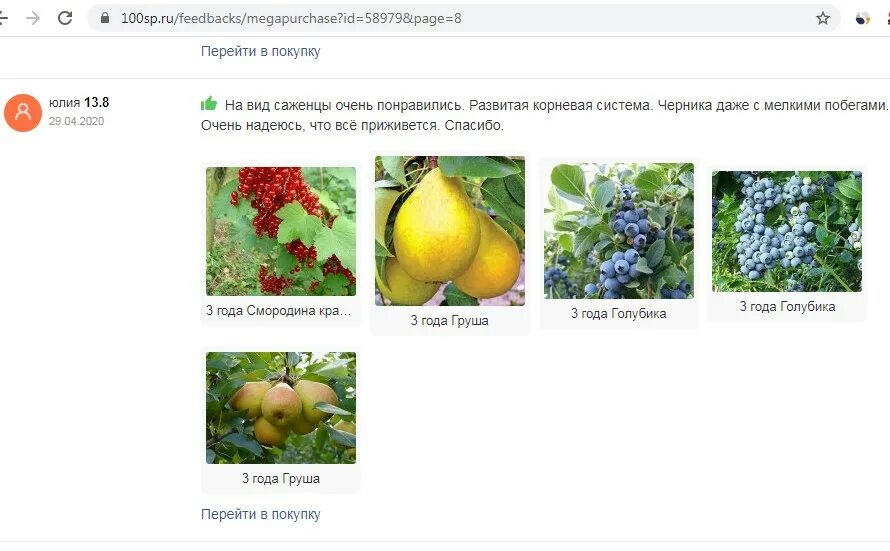Open the bottom reddish pear Груша thumbnail
The image size is (890, 551).
tap(281, 408)
